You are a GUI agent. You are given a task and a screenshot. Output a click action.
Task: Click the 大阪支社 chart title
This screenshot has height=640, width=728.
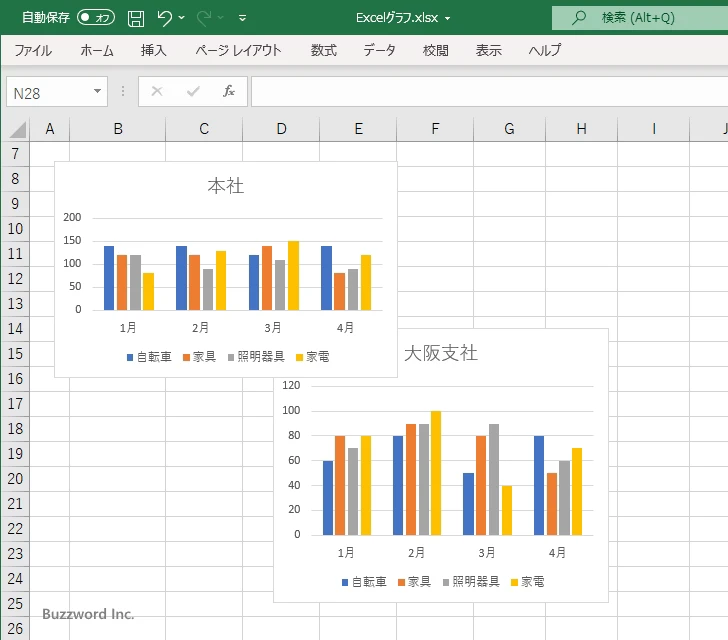(x=441, y=353)
